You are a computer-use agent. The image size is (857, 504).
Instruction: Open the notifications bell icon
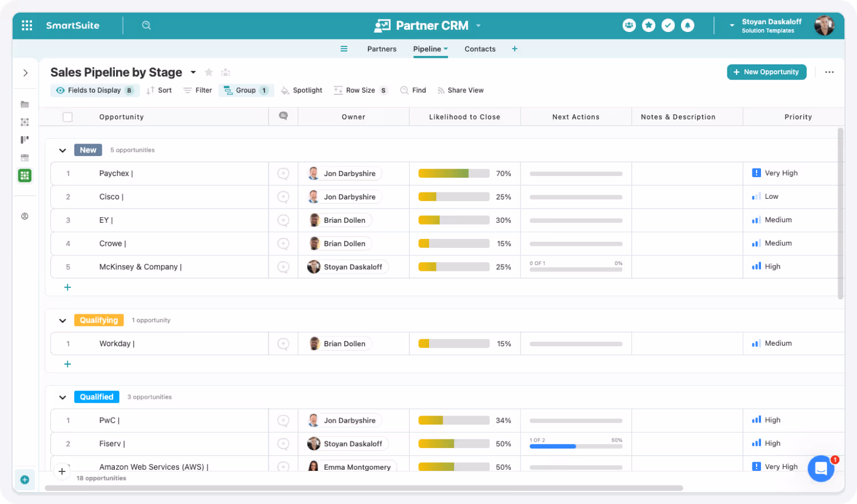(688, 25)
